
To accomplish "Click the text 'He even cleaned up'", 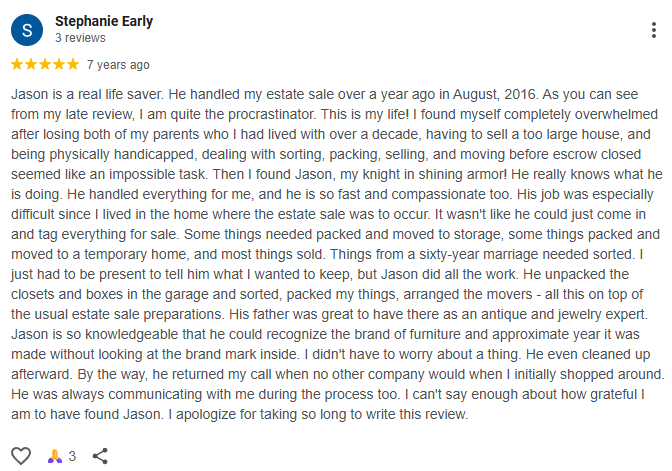I will point(588,354).
